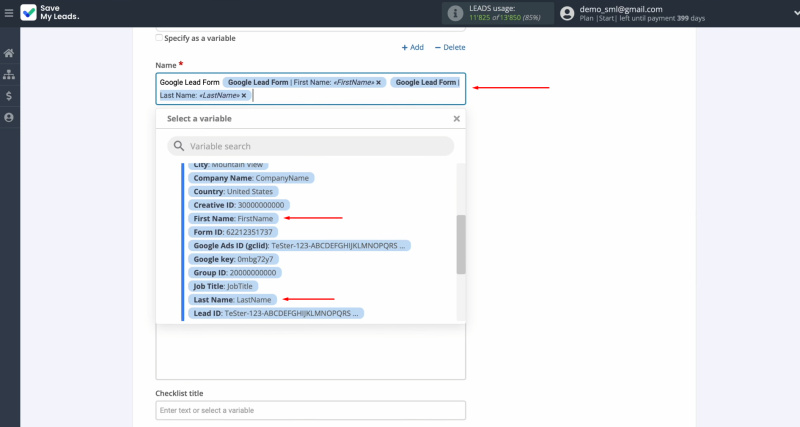This screenshot has width=800, height=427.
Task: Click in the Name input field
Action: pyautogui.click(x=310, y=89)
